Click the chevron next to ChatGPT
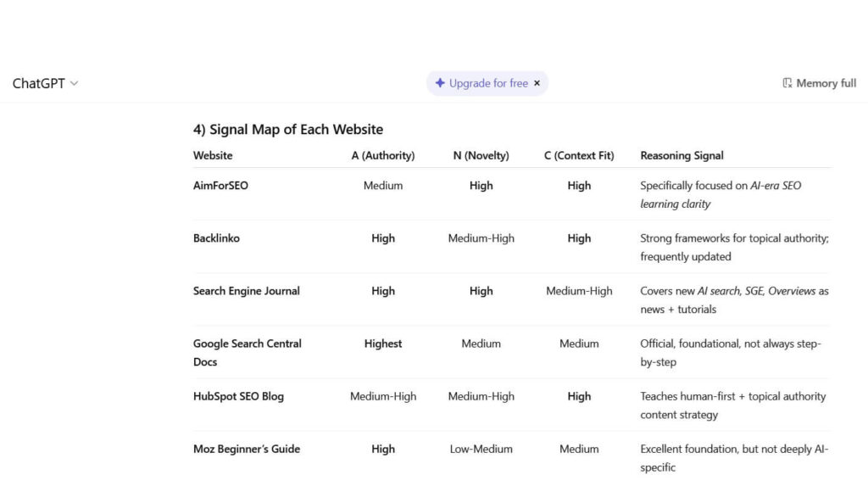This screenshot has height=503, width=868. 74,83
